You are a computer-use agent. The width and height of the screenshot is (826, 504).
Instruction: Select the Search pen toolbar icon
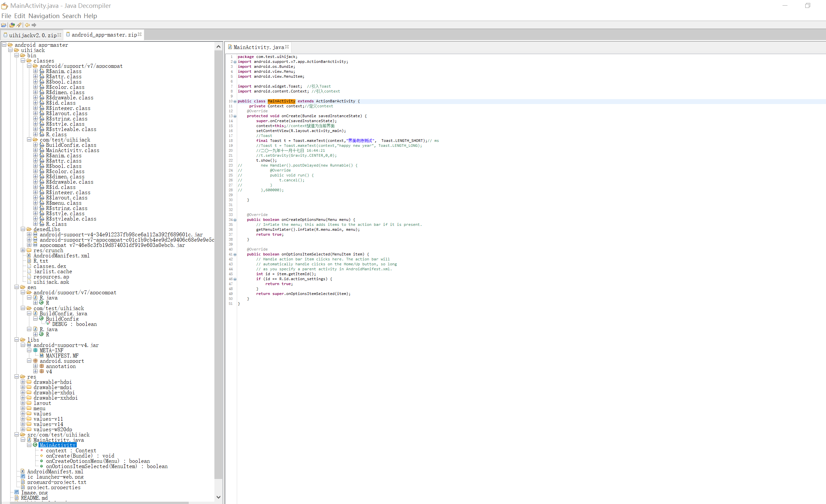click(19, 25)
